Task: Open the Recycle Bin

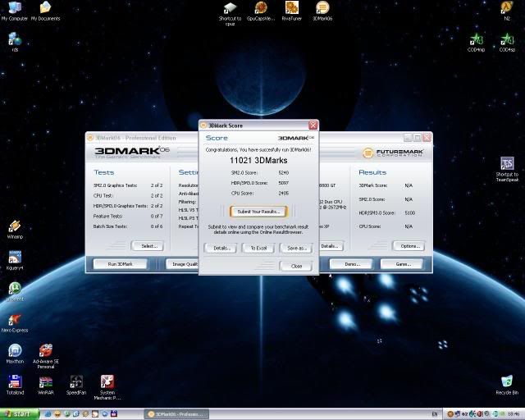Action: 507,381
